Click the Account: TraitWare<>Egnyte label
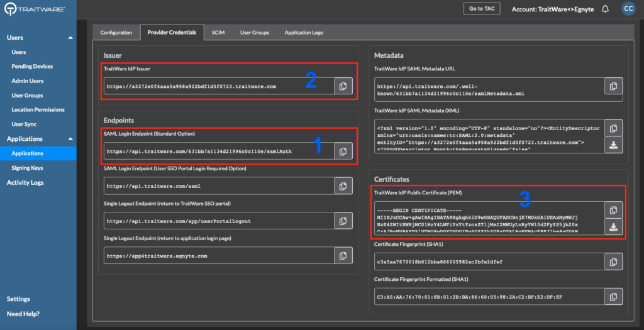This screenshot has height=330, width=644. [x=552, y=9]
